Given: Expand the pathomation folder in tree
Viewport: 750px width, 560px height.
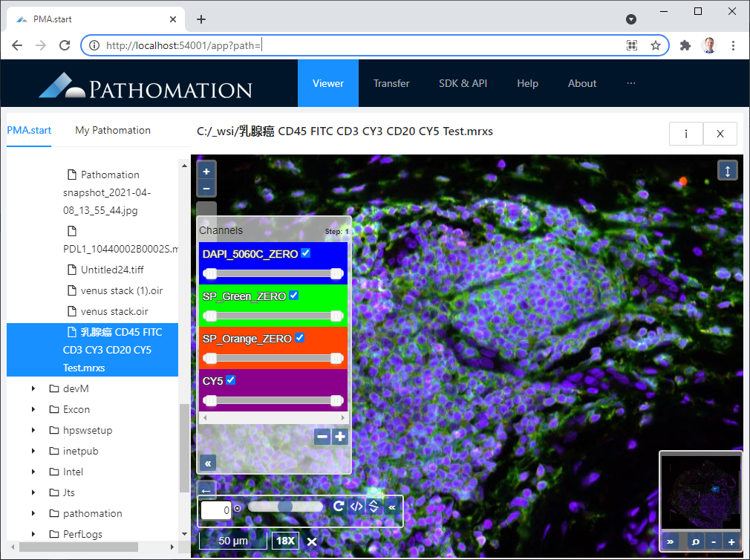Looking at the screenshot, I should tap(33, 513).
